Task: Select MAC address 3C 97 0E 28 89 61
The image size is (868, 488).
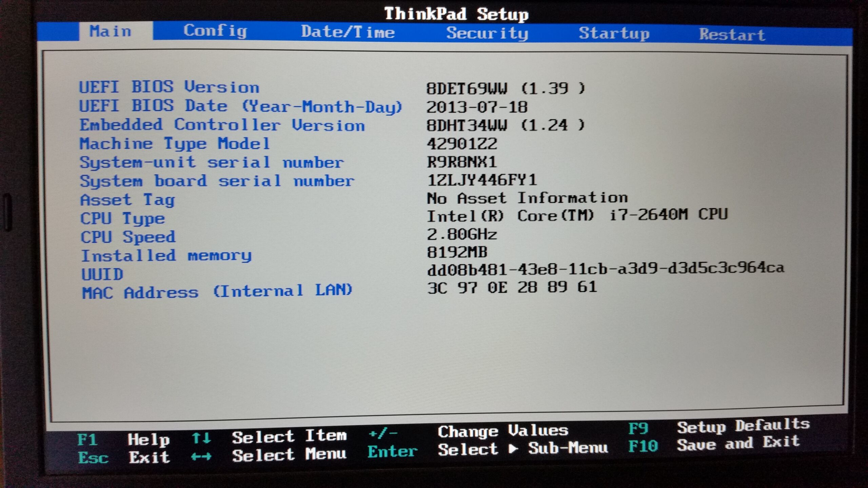Action: coord(512,287)
